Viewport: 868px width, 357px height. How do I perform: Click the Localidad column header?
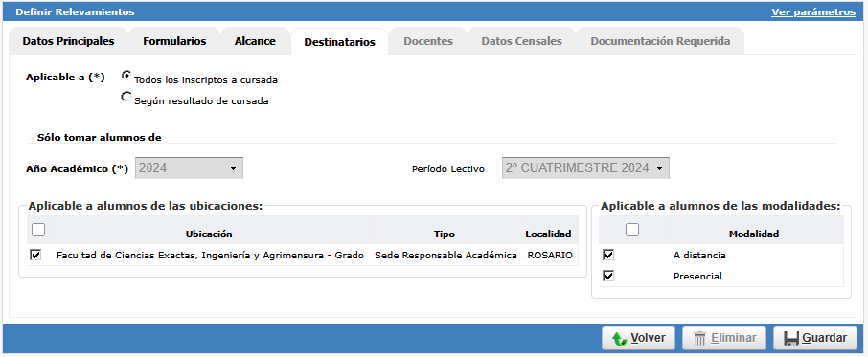548,234
